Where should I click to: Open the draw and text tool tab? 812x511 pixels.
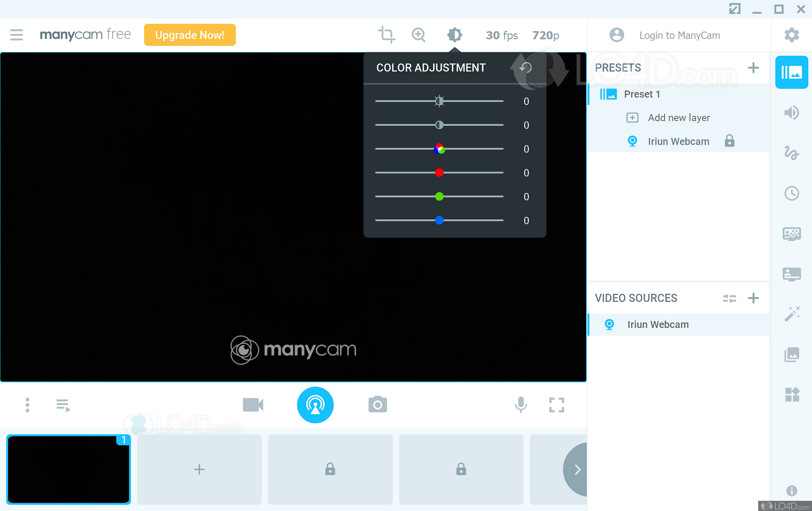(791, 153)
